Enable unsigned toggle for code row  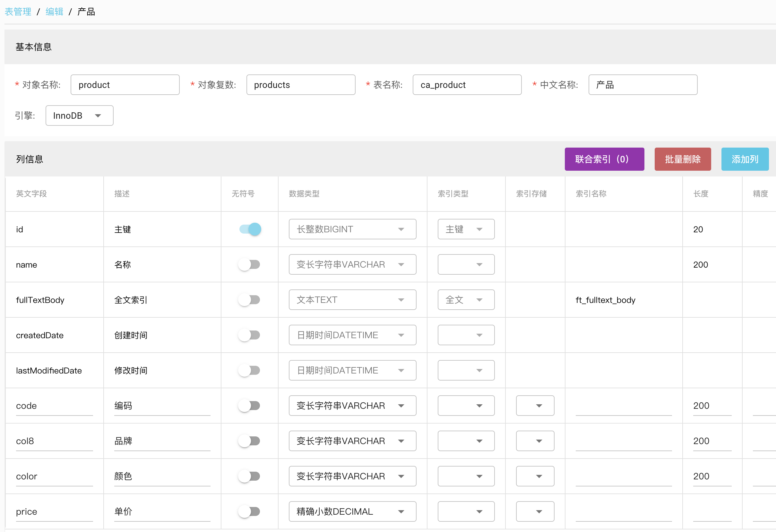(249, 406)
